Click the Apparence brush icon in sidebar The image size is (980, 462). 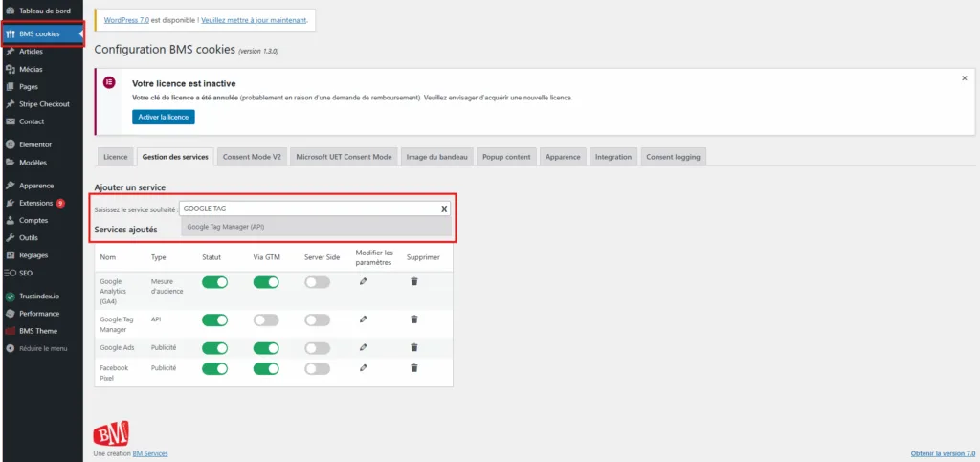[x=10, y=186]
